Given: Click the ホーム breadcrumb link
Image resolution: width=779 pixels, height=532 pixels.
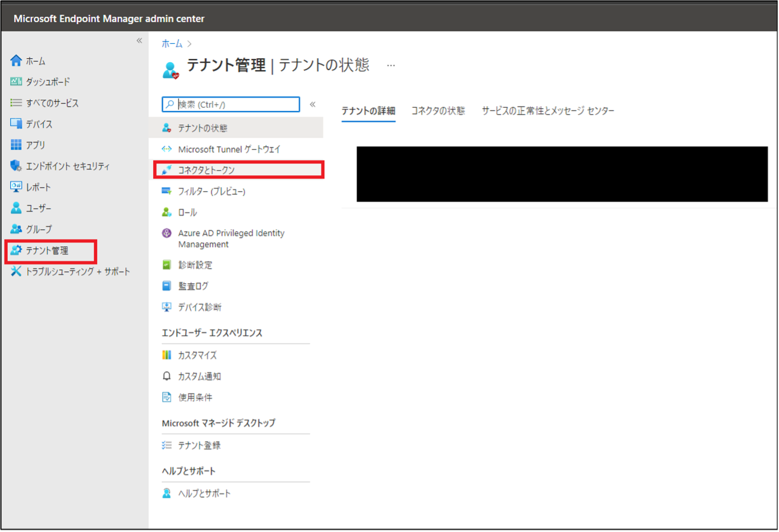Looking at the screenshot, I should 172,43.
